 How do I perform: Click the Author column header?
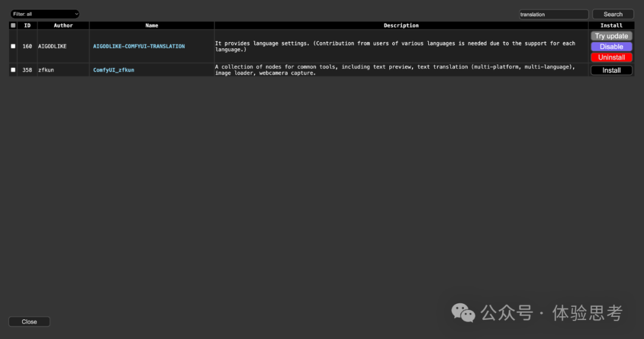click(x=63, y=26)
